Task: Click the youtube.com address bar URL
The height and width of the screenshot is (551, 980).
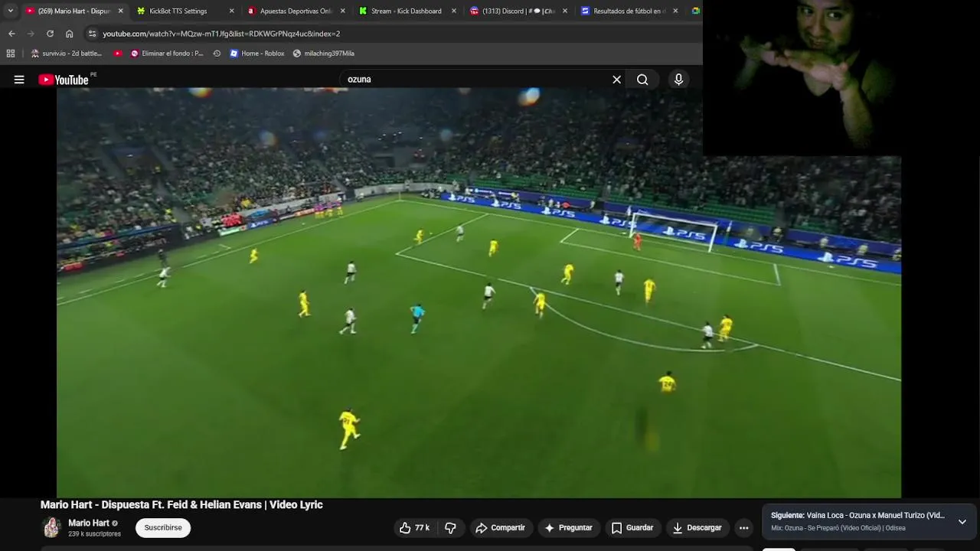Action: coord(221,34)
